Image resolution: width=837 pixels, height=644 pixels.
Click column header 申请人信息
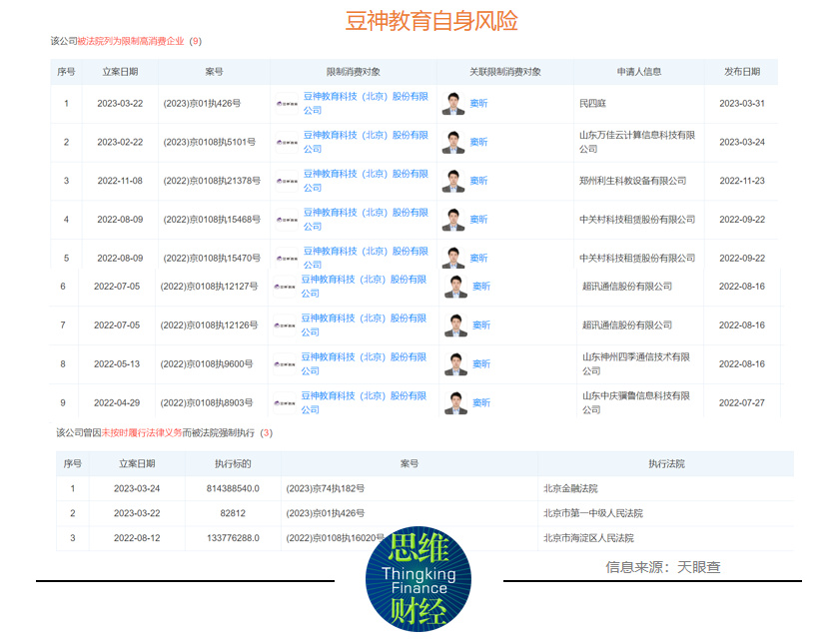639,72
